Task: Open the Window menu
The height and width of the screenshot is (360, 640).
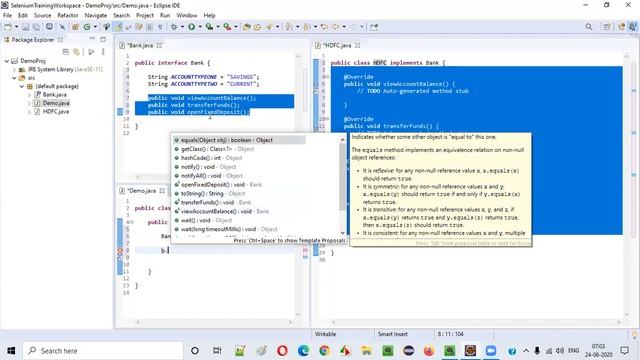Action: point(187,16)
